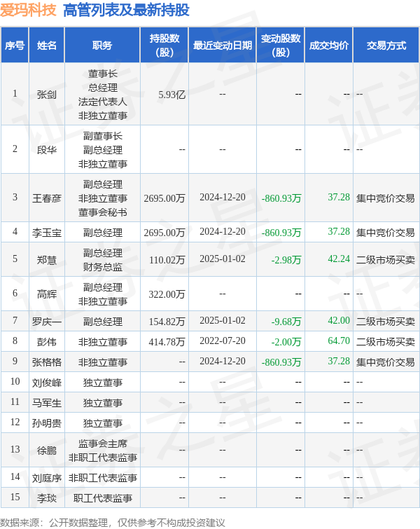Click the name 高辉
The width and height of the screenshot is (420, 529).
click(x=46, y=294)
